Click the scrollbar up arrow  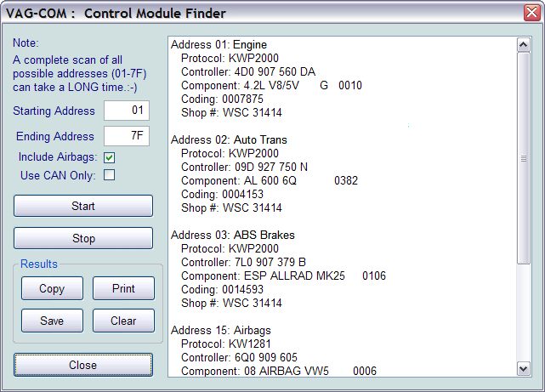524,45
